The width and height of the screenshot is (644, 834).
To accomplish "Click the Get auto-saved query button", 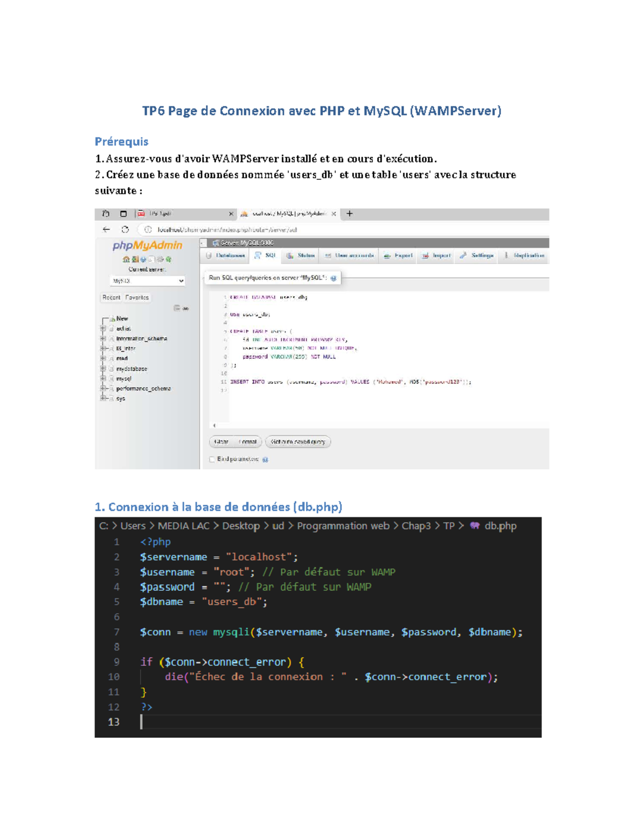I will pyautogui.click(x=298, y=442).
